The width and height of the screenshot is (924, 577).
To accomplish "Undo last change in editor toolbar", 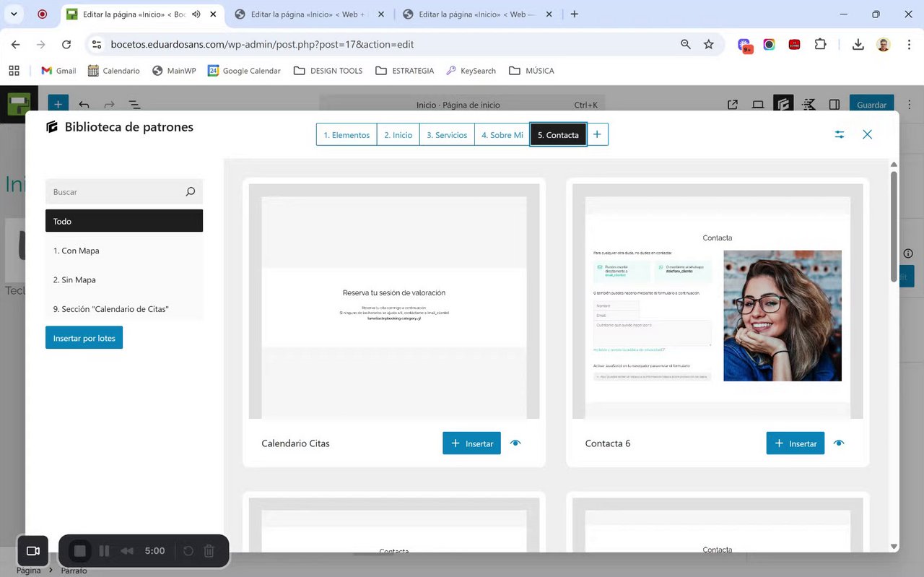I will coord(84,105).
